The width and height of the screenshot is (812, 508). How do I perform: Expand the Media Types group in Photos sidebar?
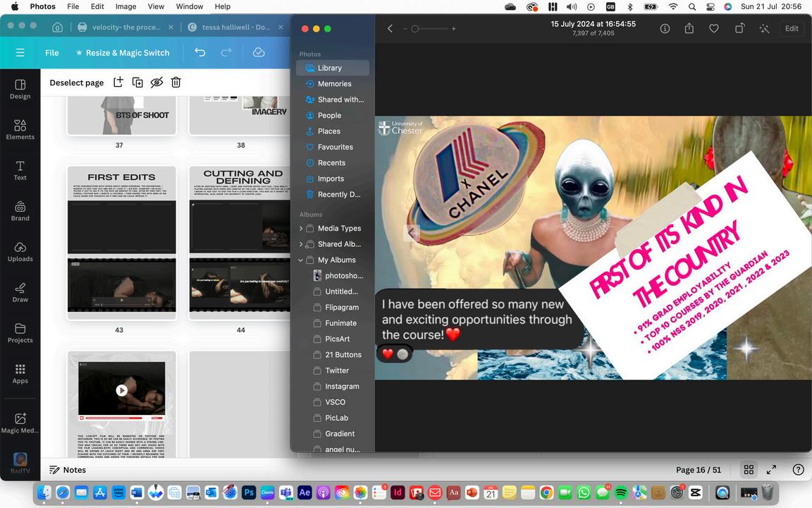pyautogui.click(x=301, y=228)
